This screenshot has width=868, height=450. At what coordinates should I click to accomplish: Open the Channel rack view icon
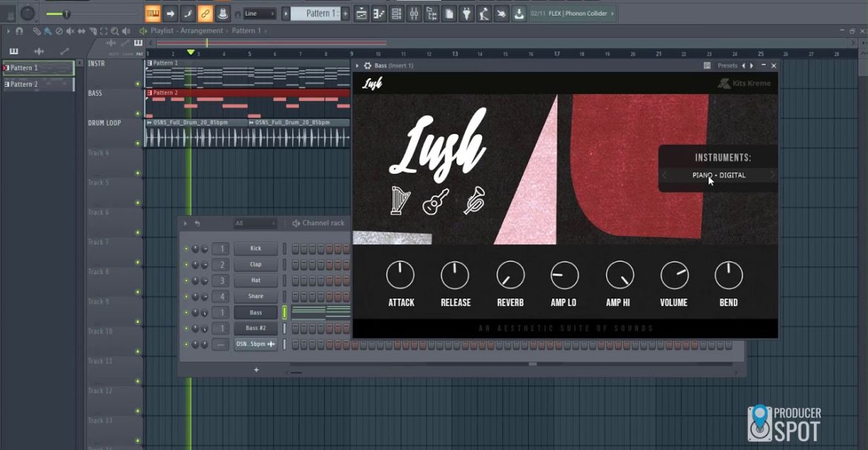[x=396, y=14]
